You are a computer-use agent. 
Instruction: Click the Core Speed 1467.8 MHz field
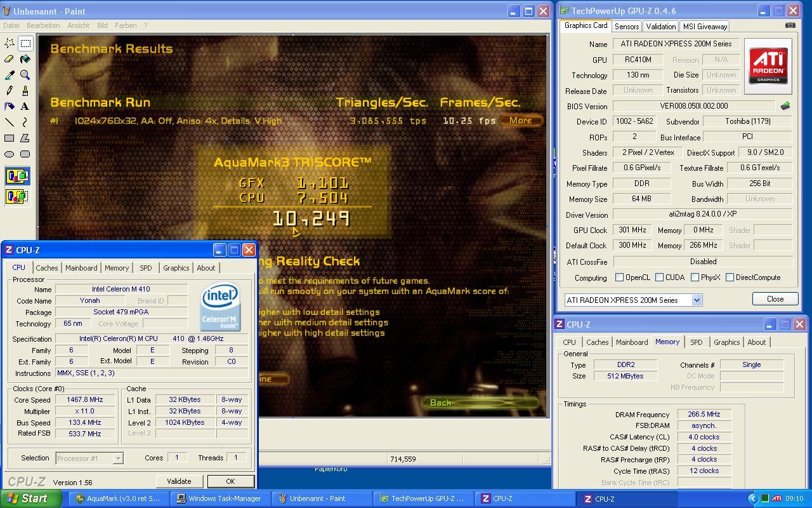(x=84, y=399)
